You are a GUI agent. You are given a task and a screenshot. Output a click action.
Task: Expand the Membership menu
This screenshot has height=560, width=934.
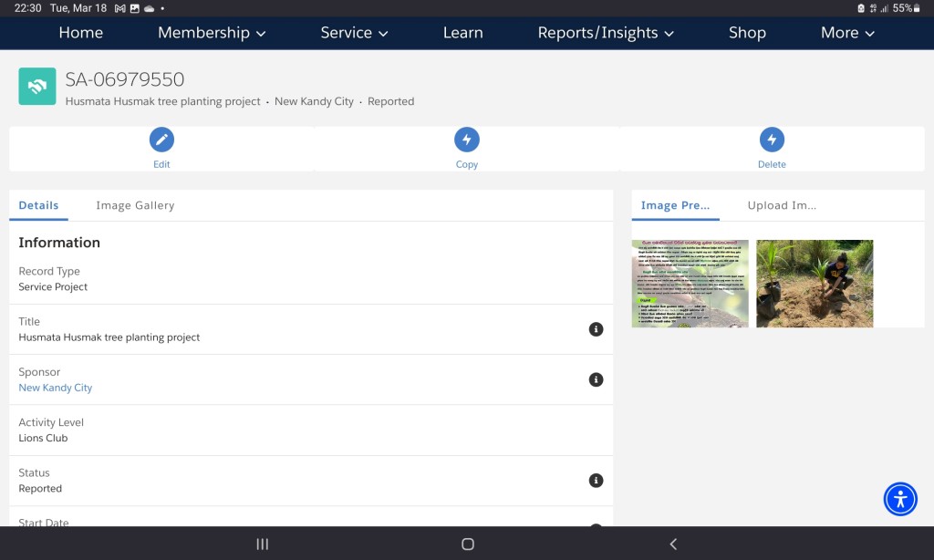tap(212, 33)
